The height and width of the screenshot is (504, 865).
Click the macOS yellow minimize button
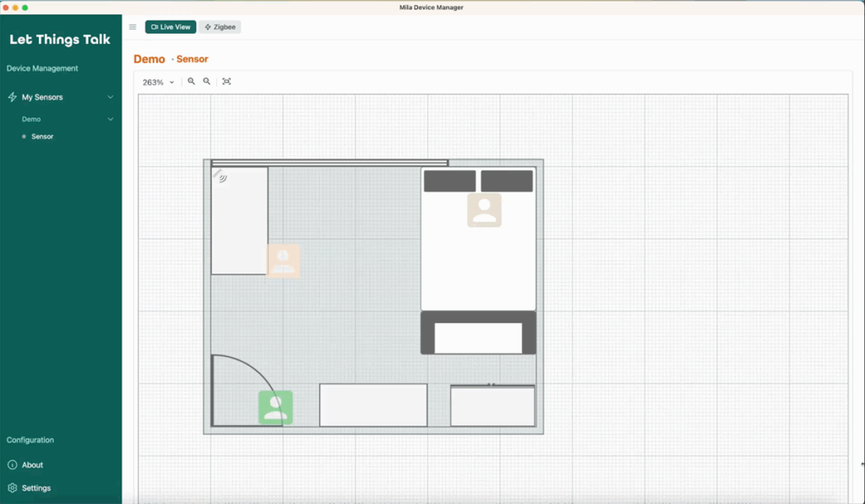coord(15,7)
